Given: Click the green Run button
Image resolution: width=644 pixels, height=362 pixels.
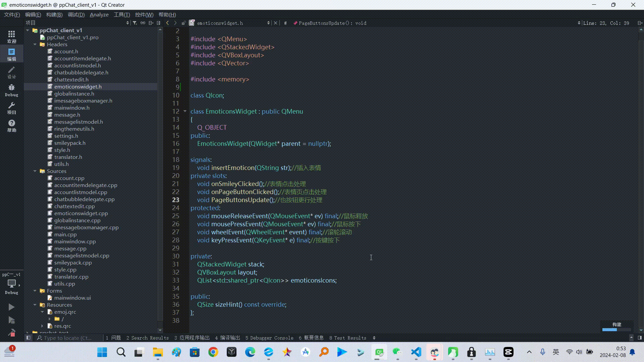Looking at the screenshot, I should (x=11, y=307).
